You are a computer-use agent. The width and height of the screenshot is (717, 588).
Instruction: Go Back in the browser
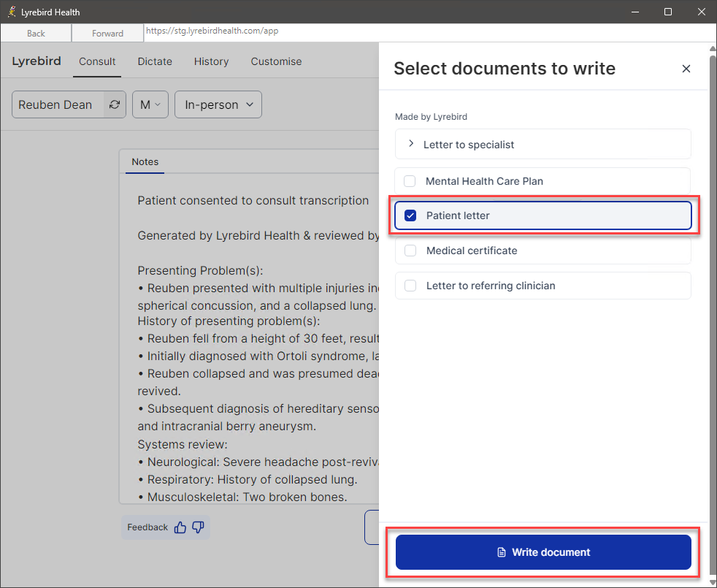click(x=36, y=33)
